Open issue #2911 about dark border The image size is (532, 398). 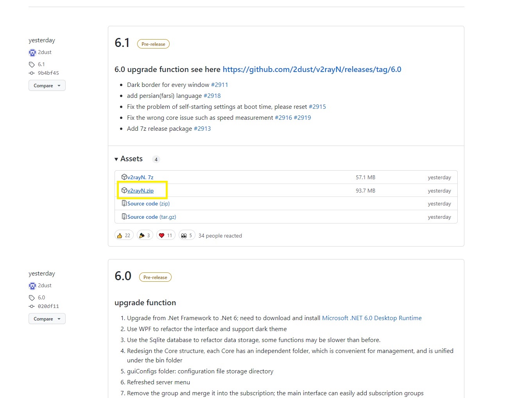pos(219,85)
